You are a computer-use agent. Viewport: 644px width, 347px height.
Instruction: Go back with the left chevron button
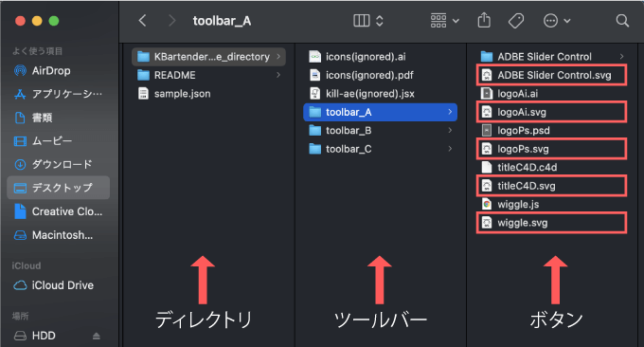coord(142,21)
